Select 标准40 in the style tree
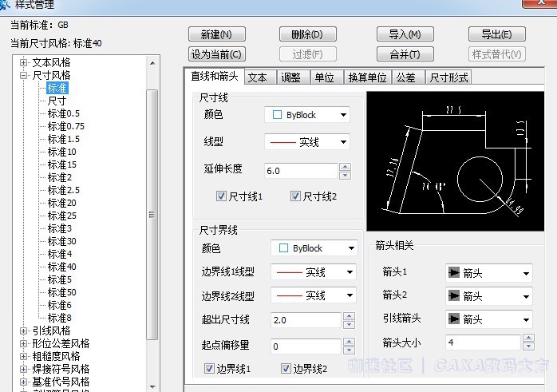Image resolution: width=557 pixels, height=392 pixels. (x=61, y=267)
